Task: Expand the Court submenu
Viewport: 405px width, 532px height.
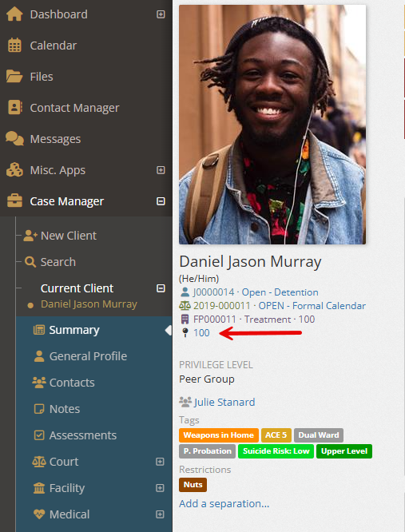Action: pos(160,462)
